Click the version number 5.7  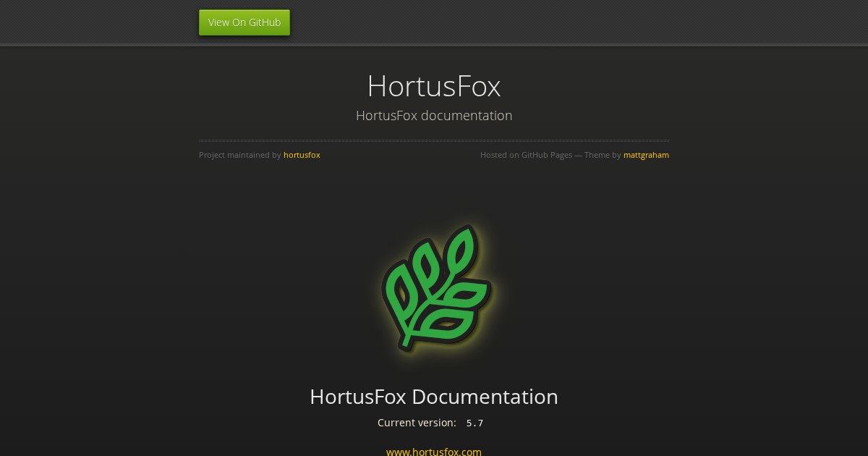pos(475,423)
